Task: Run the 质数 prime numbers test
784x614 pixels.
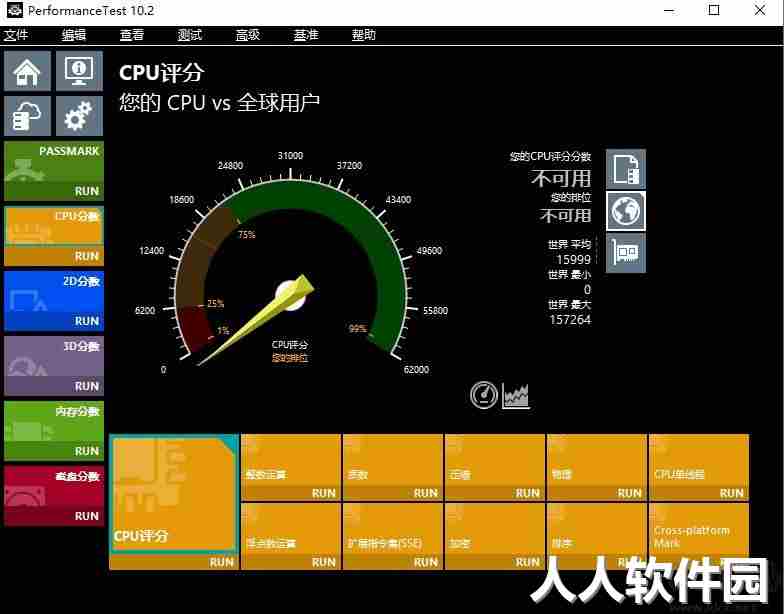Action: point(426,494)
